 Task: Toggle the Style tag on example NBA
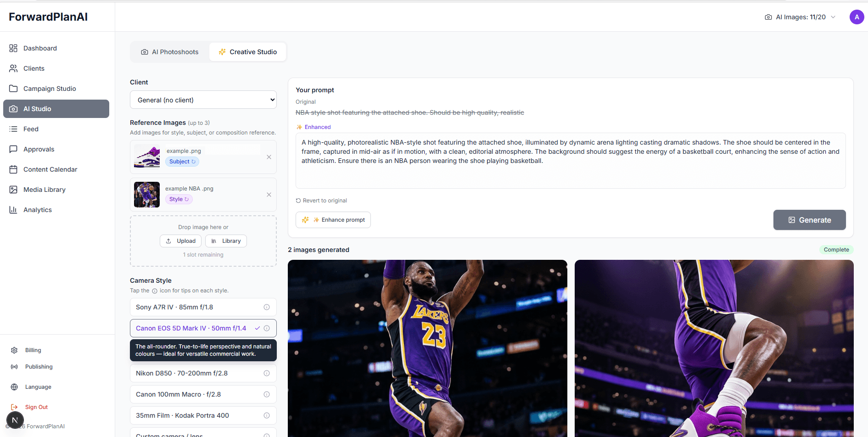click(179, 199)
